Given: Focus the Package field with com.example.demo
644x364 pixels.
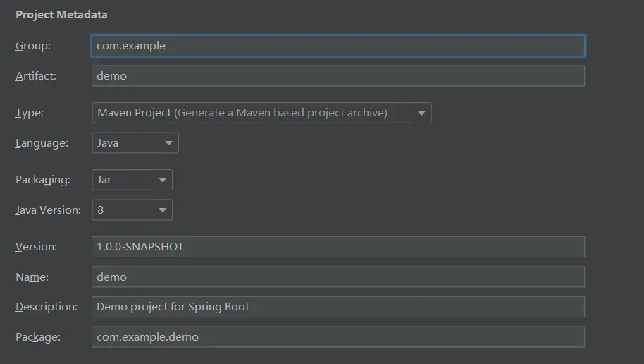Looking at the screenshot, I should (338, 337).
